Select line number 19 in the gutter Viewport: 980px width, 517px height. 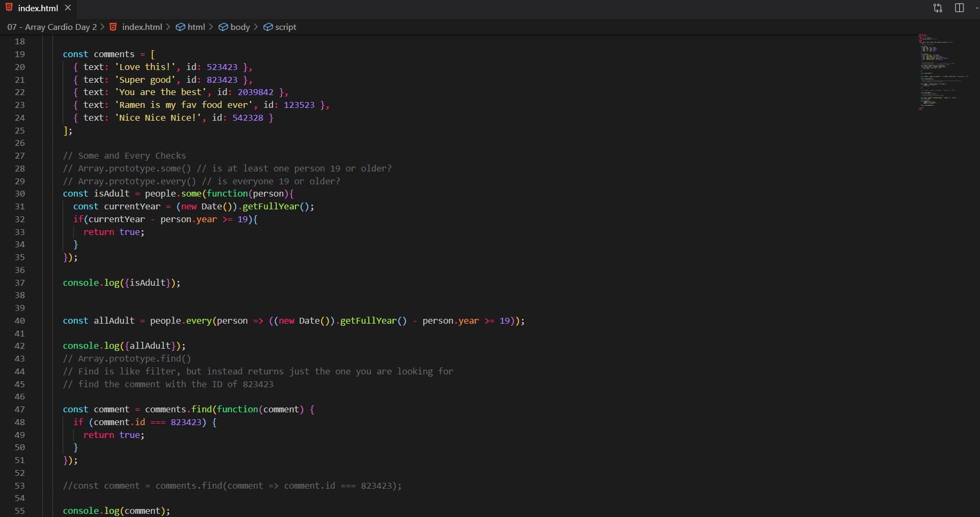[x=20, y=54]
